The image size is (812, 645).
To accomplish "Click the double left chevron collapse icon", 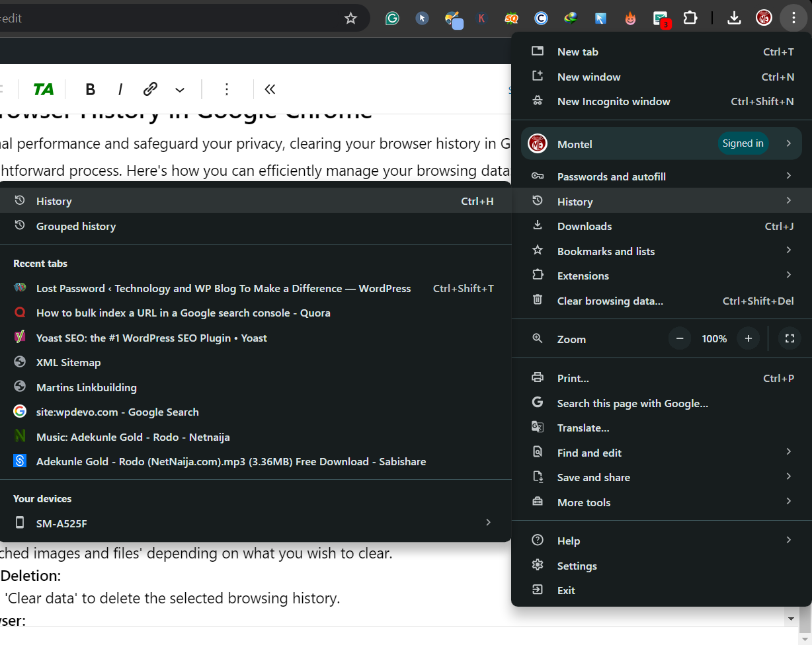I will (270, 89).
